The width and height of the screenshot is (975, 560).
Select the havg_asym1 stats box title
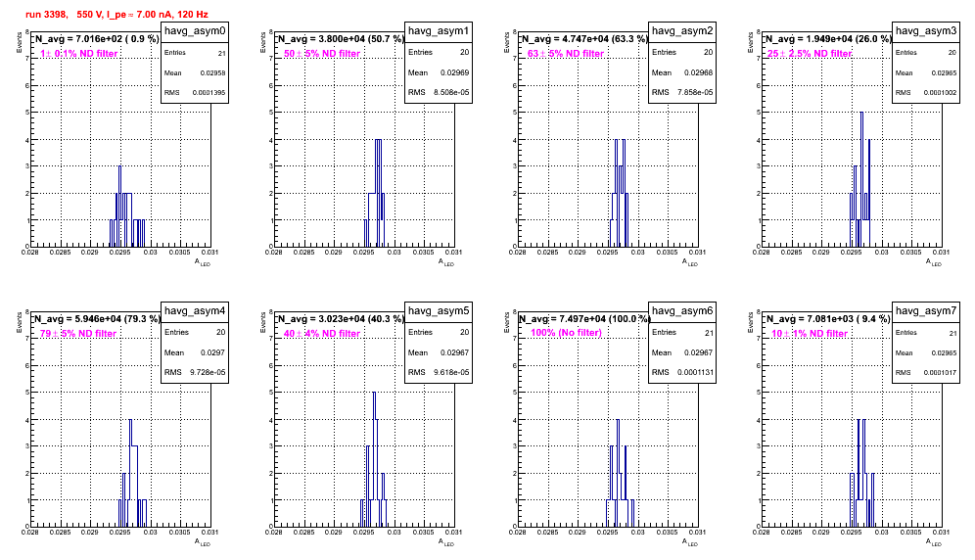(x=439, y=31)
